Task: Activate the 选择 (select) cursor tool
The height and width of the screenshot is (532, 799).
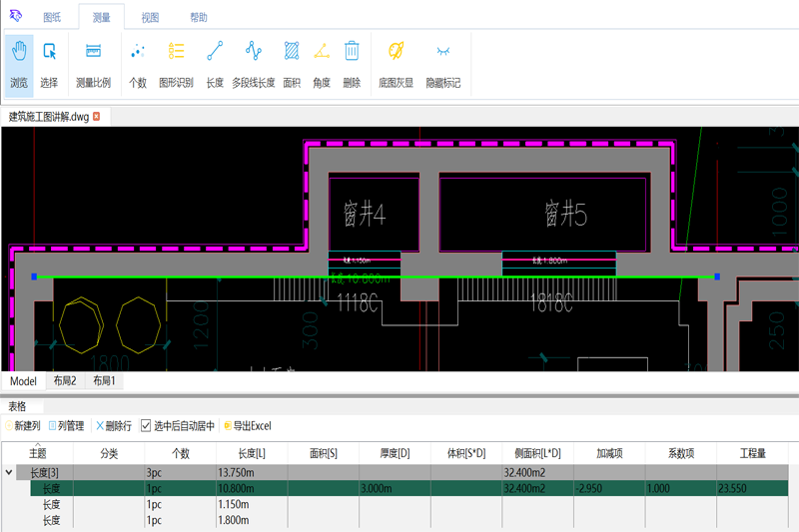Action: coord(49,63)
